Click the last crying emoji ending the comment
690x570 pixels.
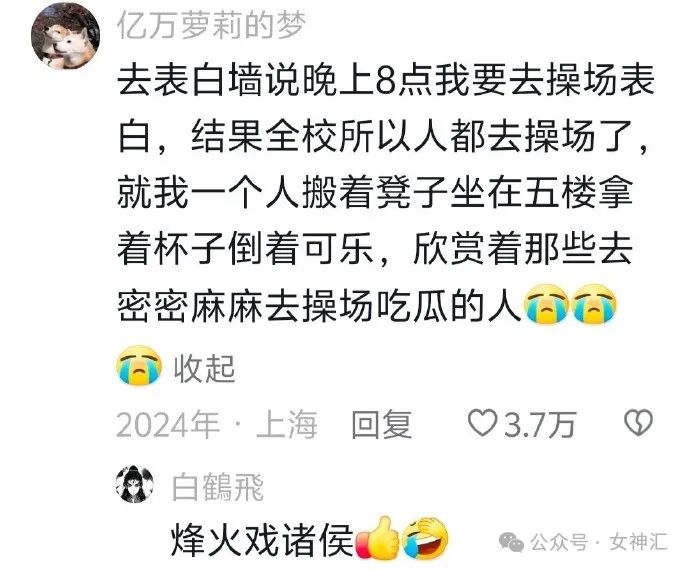coord(594,304)
